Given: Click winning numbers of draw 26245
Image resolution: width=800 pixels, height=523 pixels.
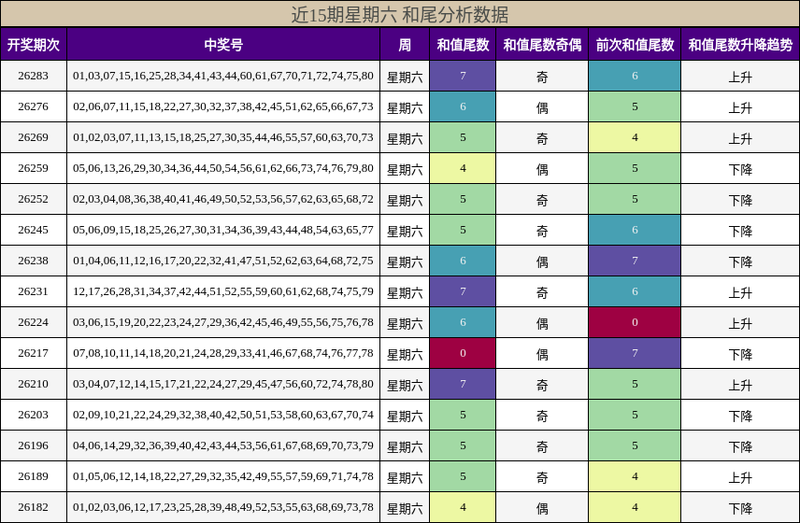Looking at the screenshot, I should pyautogui.click(x=223, y=230).
